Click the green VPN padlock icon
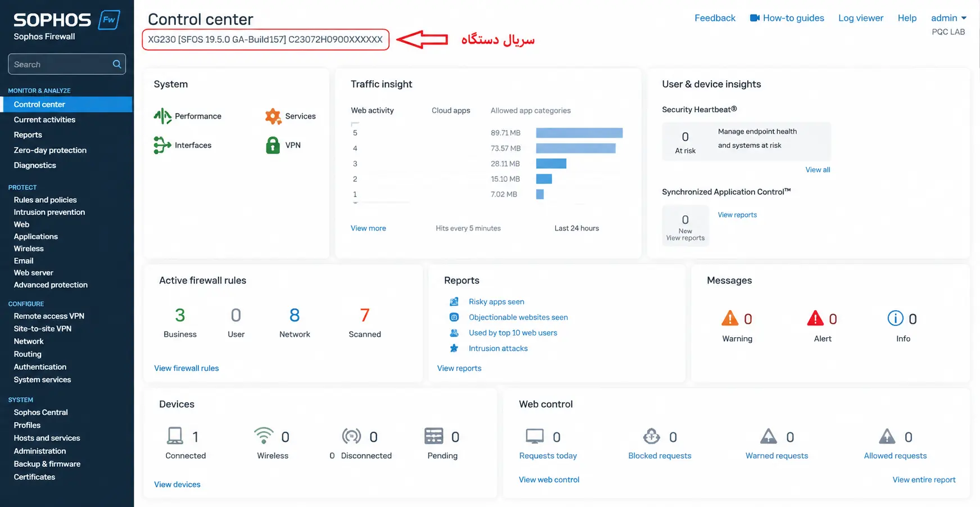This screenshot has height=507, width=980. point(273,145)
